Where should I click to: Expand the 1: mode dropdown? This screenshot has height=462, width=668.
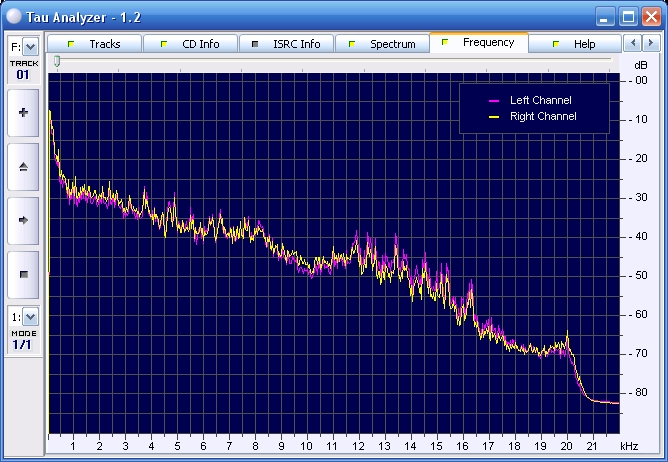[30, 316]
